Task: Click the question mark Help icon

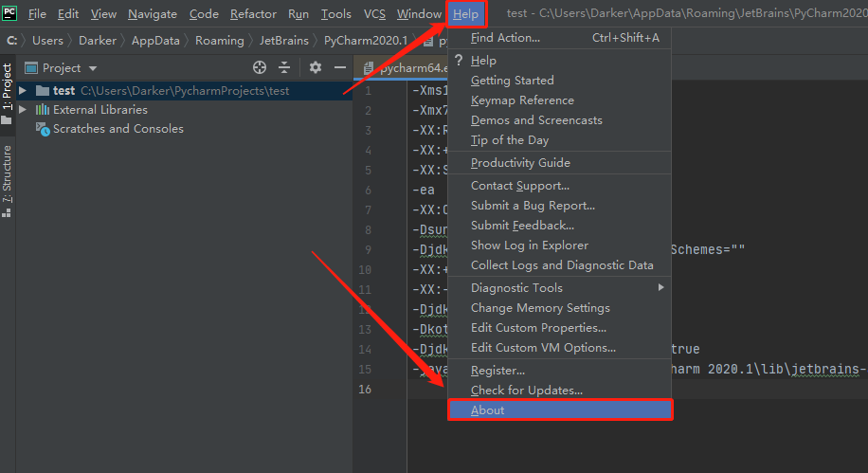Action: [x=459, y=60]
